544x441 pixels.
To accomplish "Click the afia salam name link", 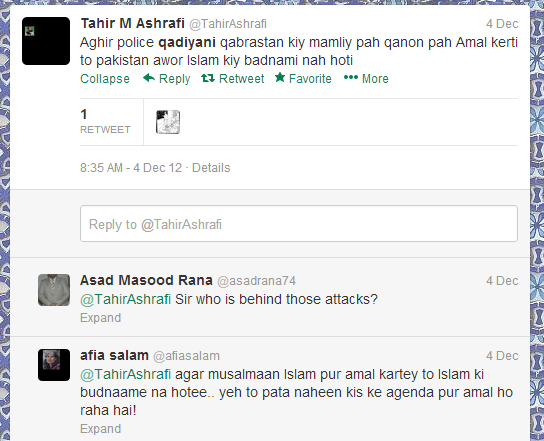I will tap(114, 355).
